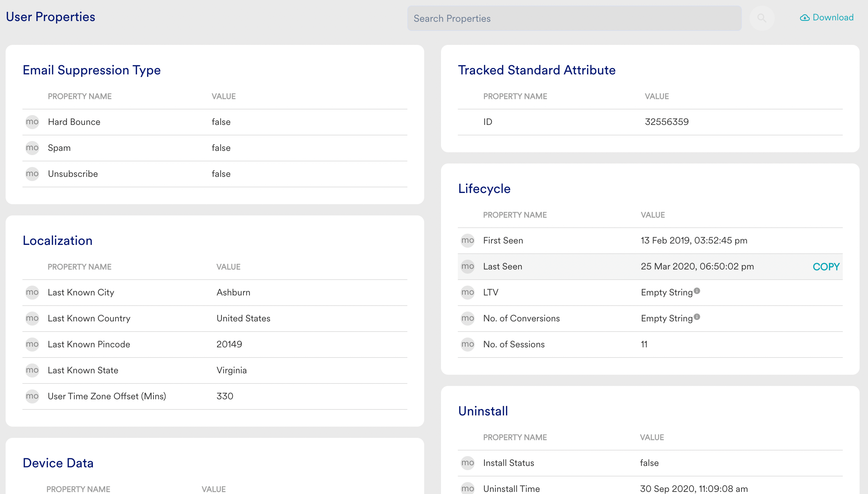Click the Email Suppression Type heading
The image size is (868, 494).
pyautogui.click(x=91, y=70)
